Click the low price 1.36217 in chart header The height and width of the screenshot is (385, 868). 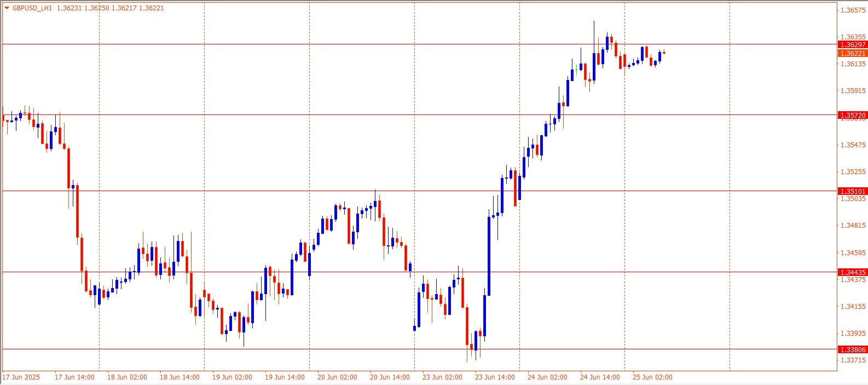124,8
